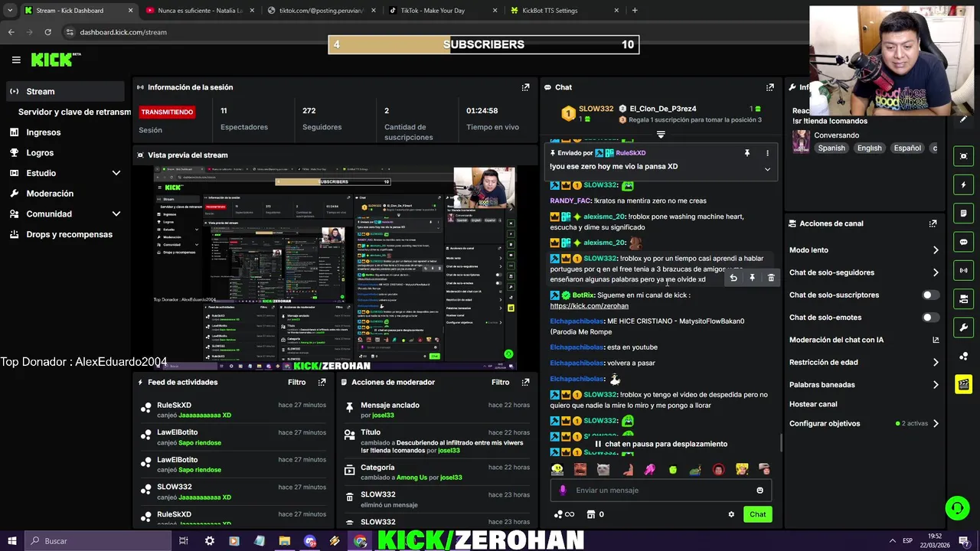Click the pencil edit icon in right sidebar
The width and height of the screenshot is (980, 551).
[x=963, y=119]
